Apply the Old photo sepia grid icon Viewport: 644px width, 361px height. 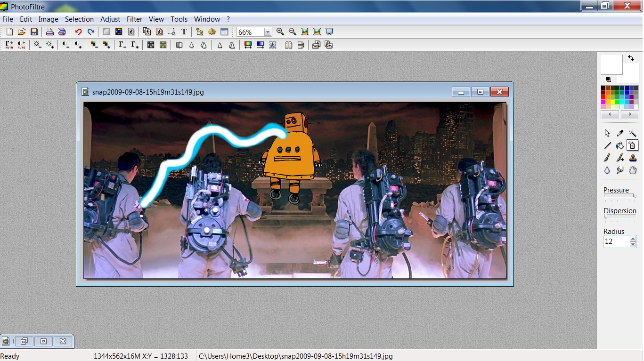(x=163, y=45)
